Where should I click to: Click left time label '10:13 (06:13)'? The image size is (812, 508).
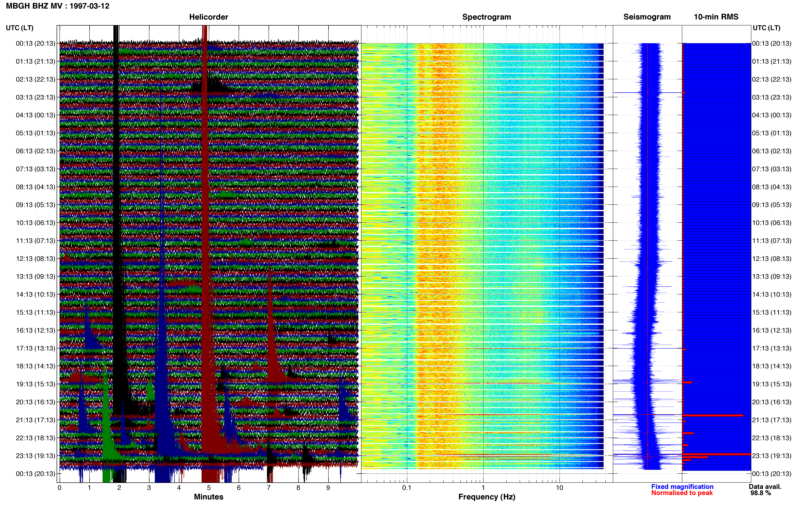point(36,223)
